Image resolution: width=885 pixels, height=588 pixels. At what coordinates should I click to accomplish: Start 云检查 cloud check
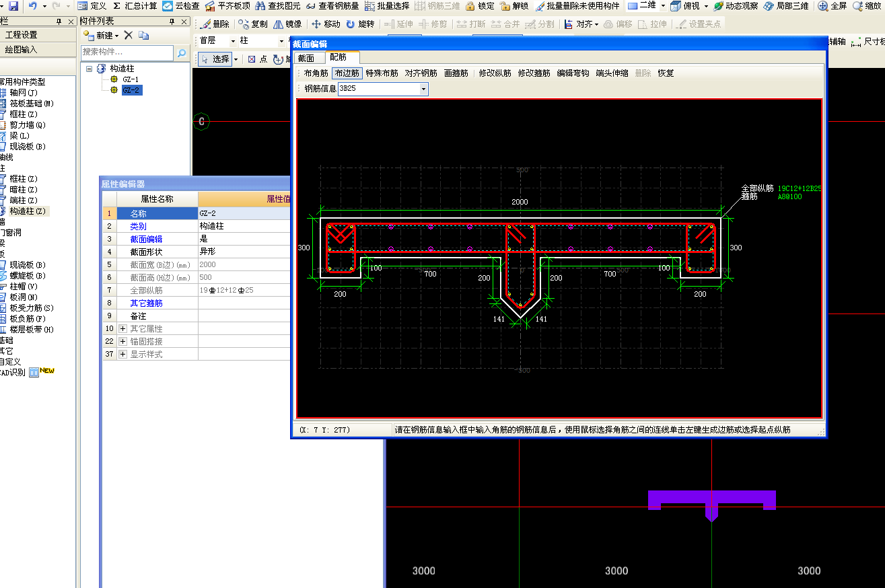(x=180, y=5)
